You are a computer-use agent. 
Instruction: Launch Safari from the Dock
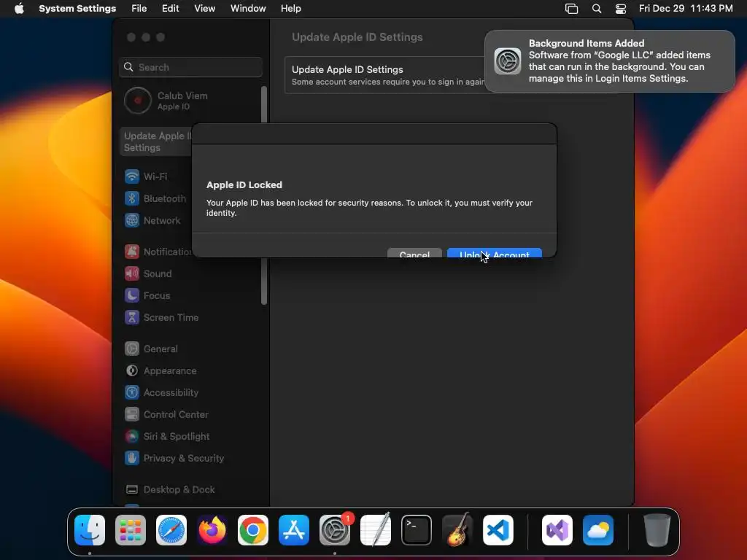point(171,529)
